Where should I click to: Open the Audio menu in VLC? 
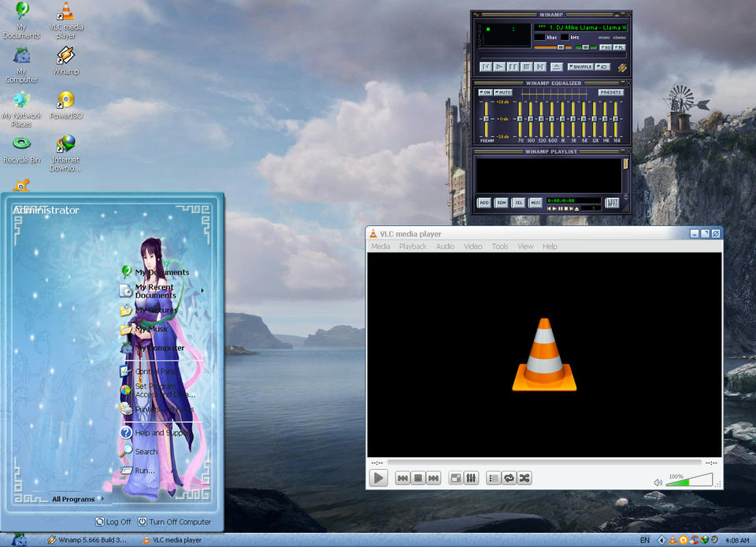pyautogui.click(x=445, y=246)
